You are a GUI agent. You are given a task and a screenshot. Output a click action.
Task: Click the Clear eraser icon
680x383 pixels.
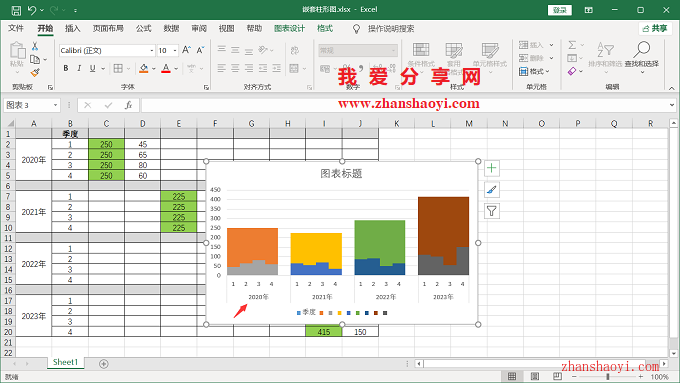572,71
